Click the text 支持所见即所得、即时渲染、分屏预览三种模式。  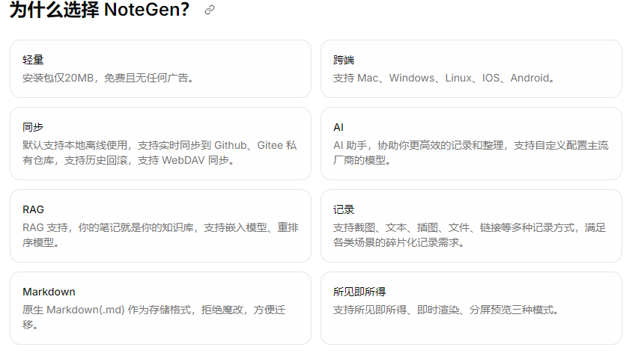(446, 310)
